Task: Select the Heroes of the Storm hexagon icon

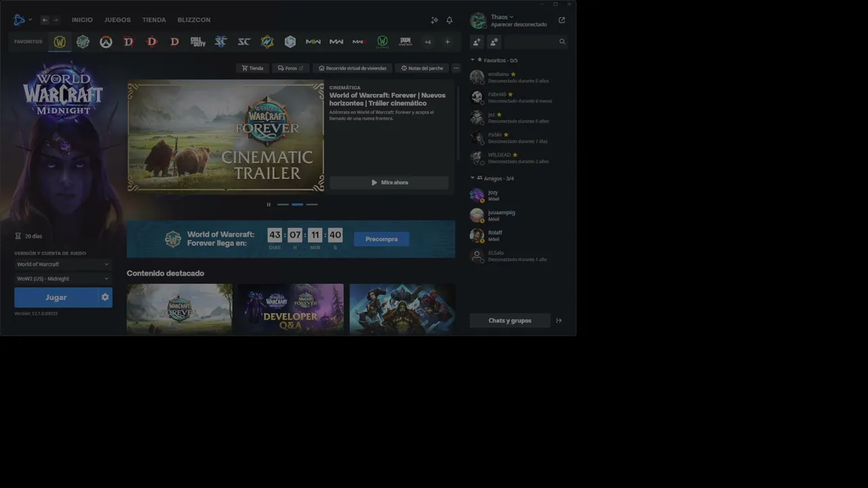Action: (290, 42)
